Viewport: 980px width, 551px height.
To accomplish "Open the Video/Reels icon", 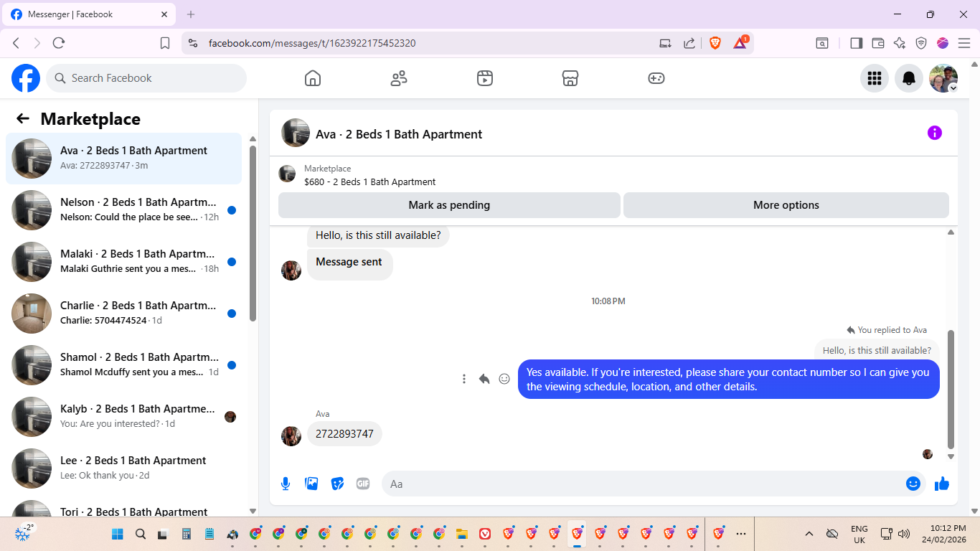I will pyautogui.click(x=485, y=78).
